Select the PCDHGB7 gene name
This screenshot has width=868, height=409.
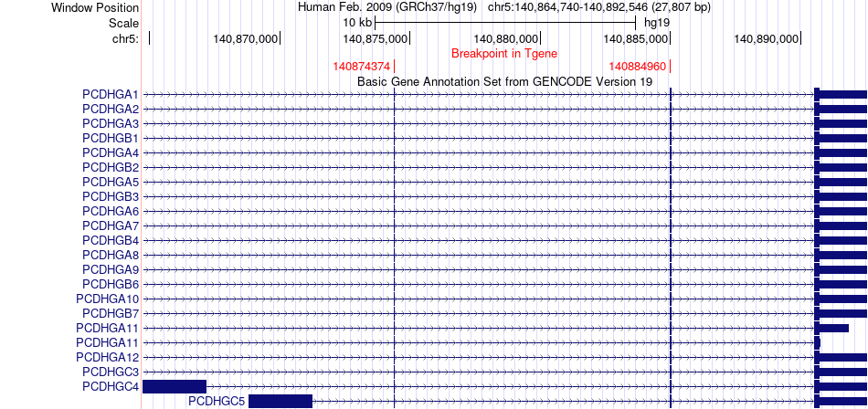110,313
